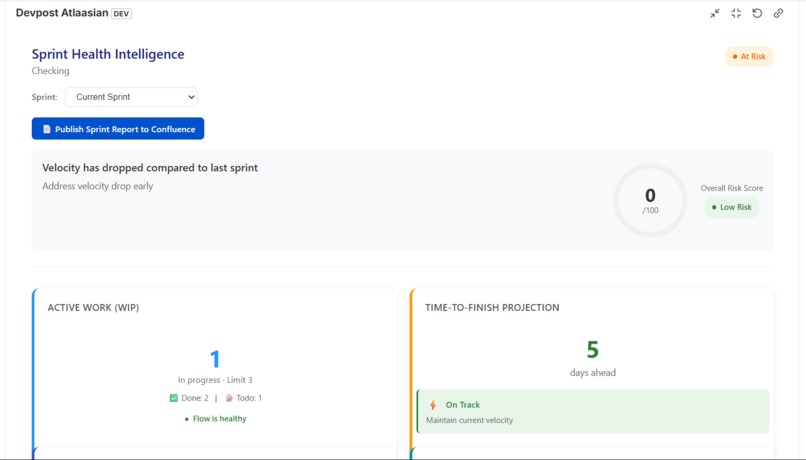
Task: Click the ACTIVE WORK (WIP) card title
Action: (94, 307)
